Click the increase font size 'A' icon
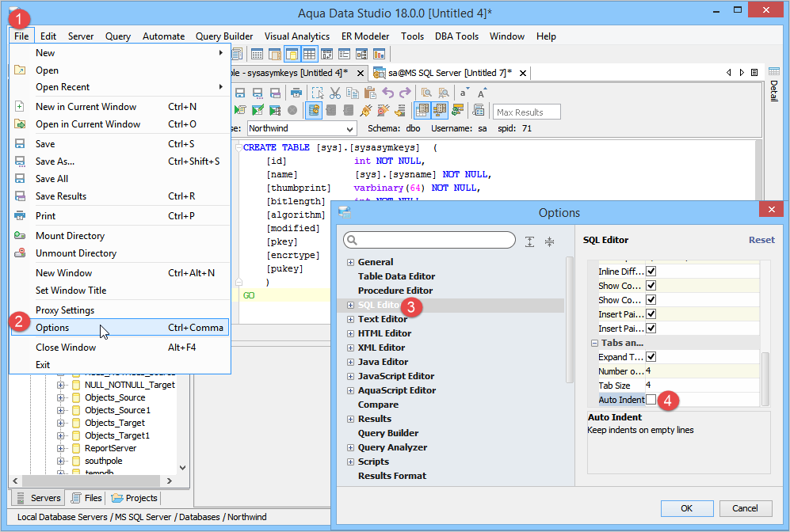 pyautogui.click(x=482, y=93)
